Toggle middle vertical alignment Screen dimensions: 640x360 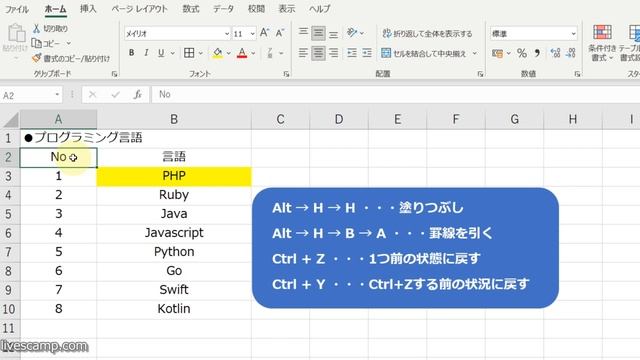tap(318, 33)
